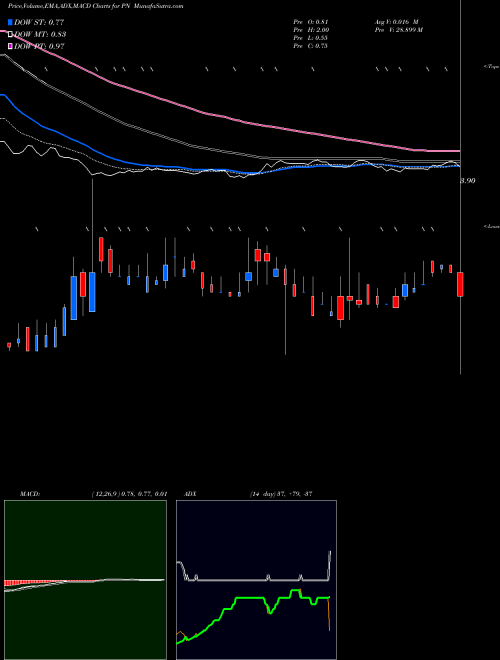Image resolution: width=500 pixels, height=660 pixels.
Task: Click the 'MACD:' panel heading
Action: click(30, 493)
